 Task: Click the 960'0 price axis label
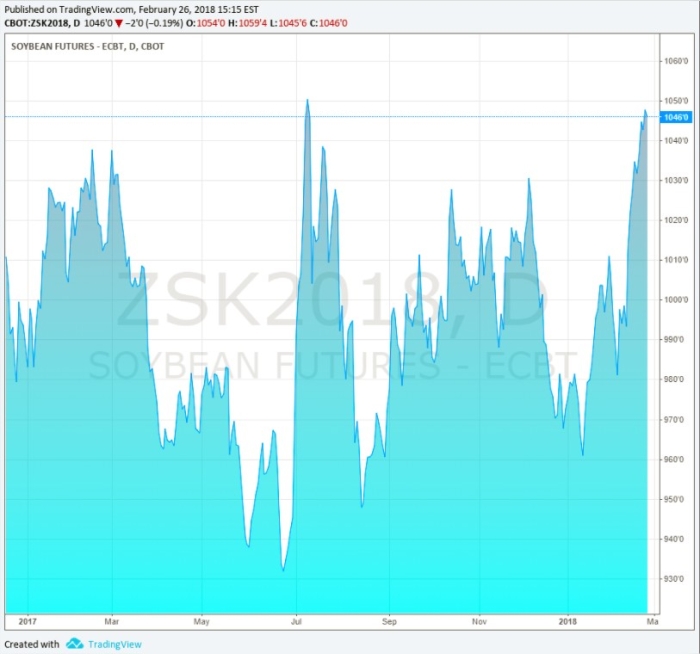tap(674, 459)
